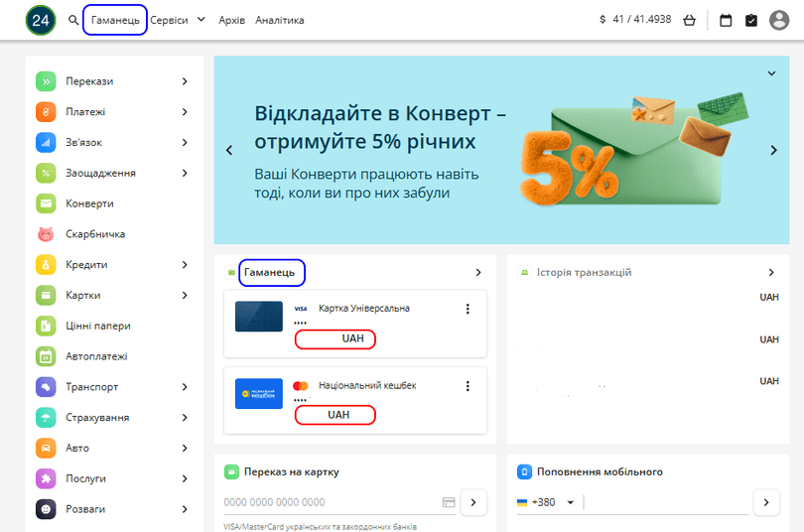Image resolution: width=804 pixels, height=532 pixels.
Task: Submit mobile top-up arrow button
Action: [766, 503]
